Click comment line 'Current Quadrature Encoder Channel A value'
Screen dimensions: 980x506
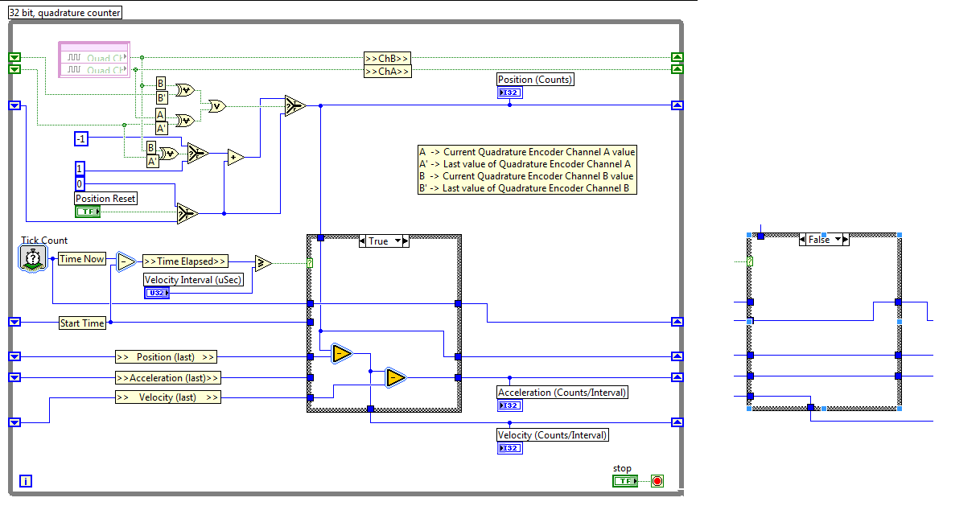click(539, 152)
